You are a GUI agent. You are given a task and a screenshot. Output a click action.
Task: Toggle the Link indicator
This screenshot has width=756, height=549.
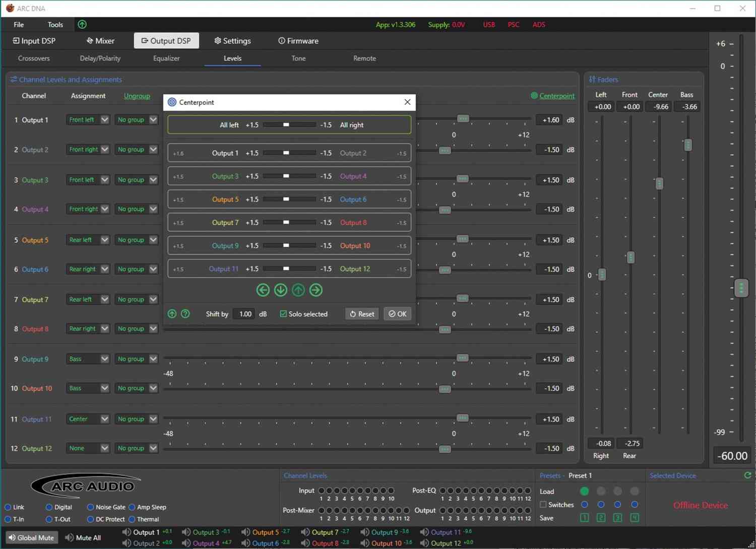click(x=8, y=507)
